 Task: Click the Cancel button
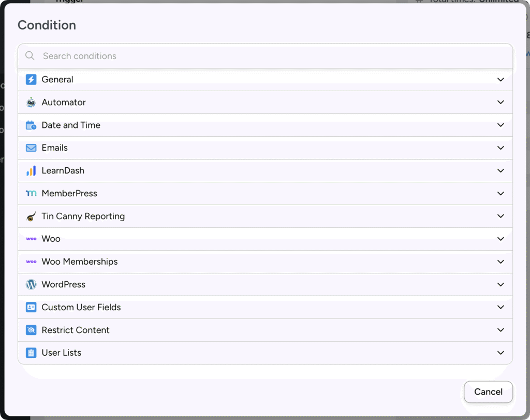click(488, 392)
